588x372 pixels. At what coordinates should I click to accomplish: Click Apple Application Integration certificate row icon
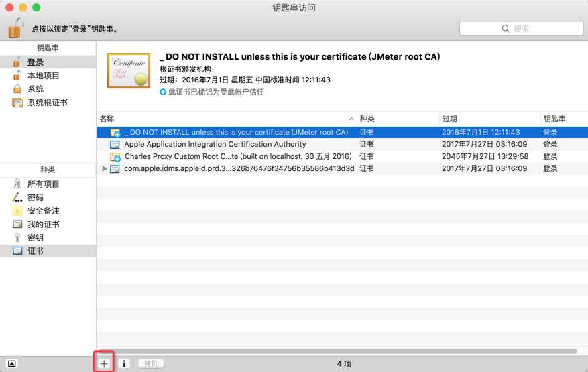tap(115, 144)
